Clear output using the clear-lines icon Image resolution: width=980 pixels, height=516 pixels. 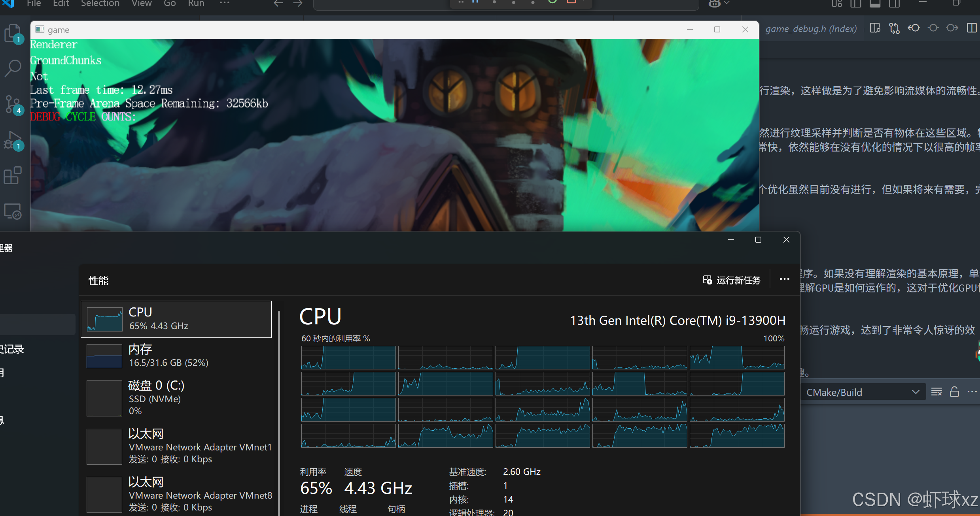pyautogui.click(x=936, y=392)
